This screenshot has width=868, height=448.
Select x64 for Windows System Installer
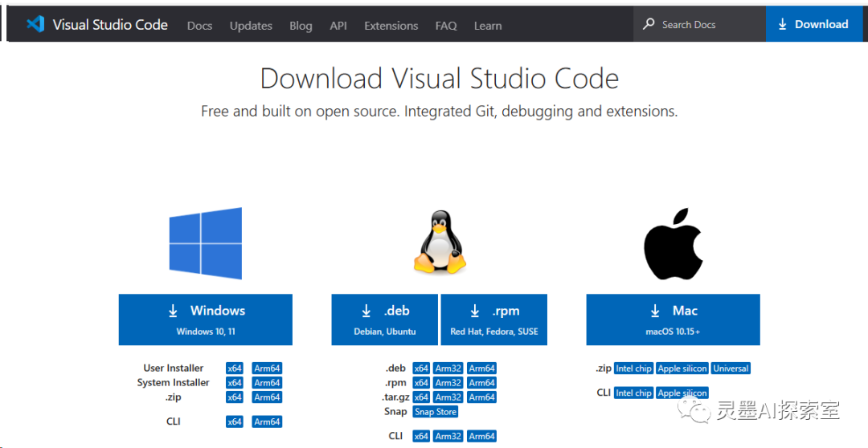click(x=235, y=383)
